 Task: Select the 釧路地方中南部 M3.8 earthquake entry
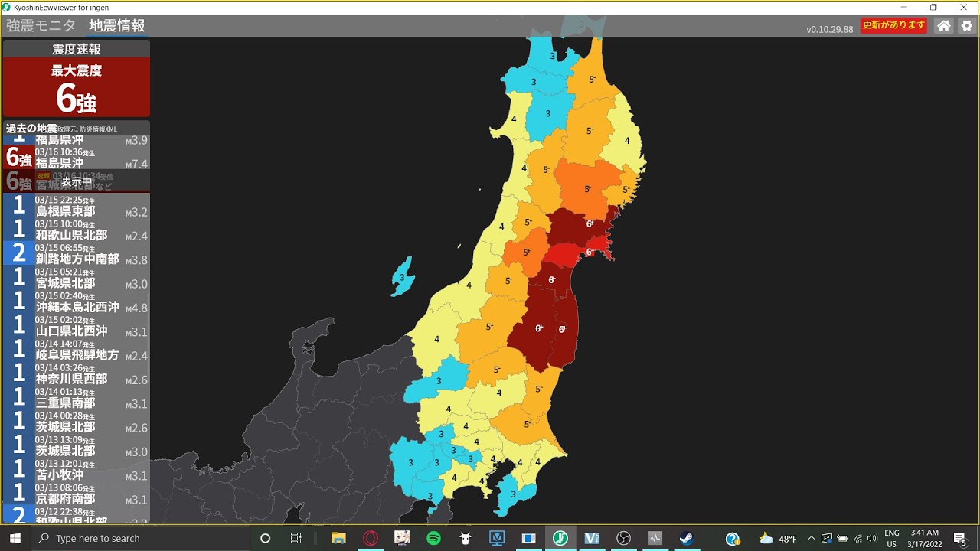(77, 253)
